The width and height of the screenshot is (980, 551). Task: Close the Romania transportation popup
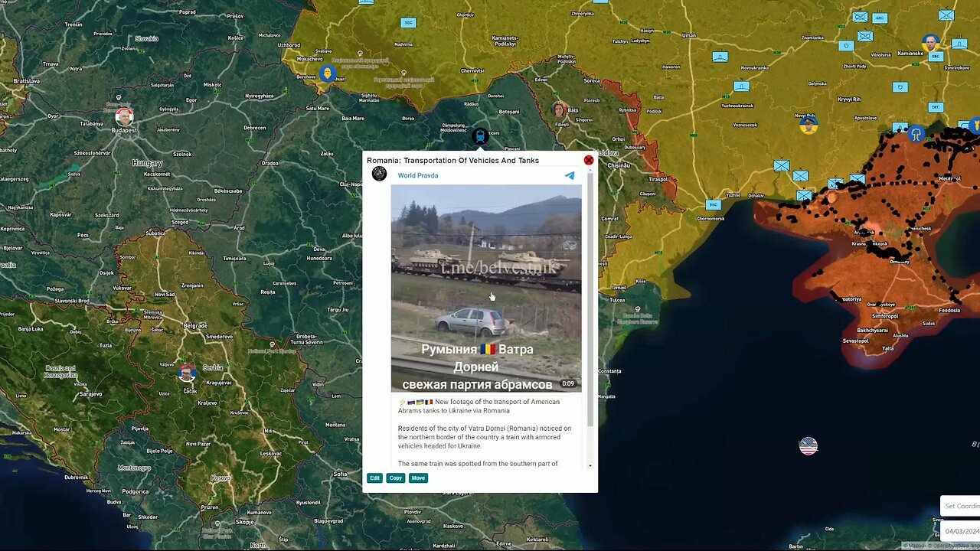588,160
